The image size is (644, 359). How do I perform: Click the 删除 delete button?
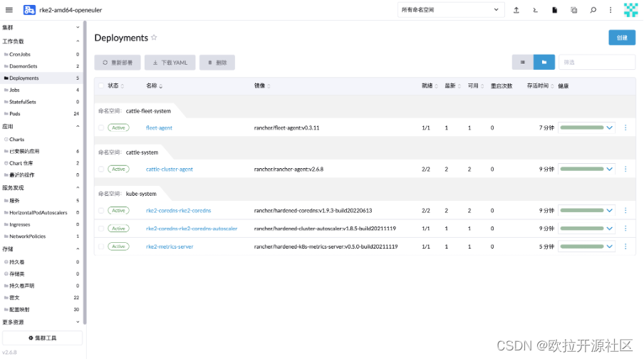[x=217, y=63]
